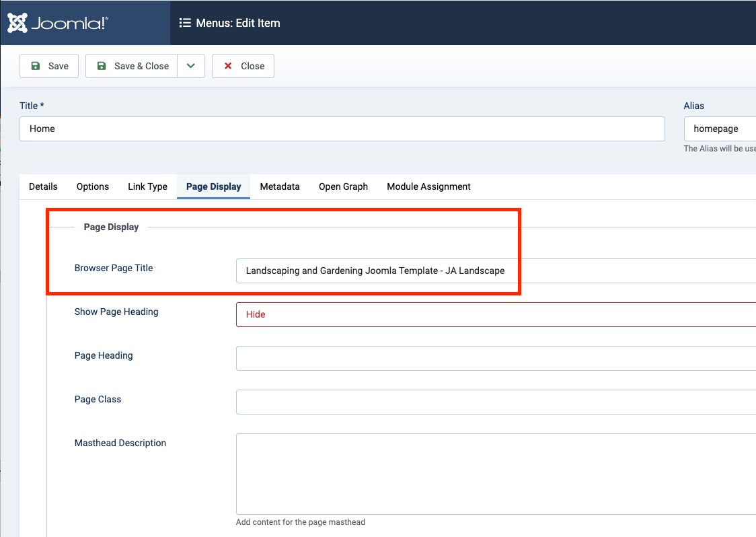View the Module Assignment tab

(x=428, y=186)
